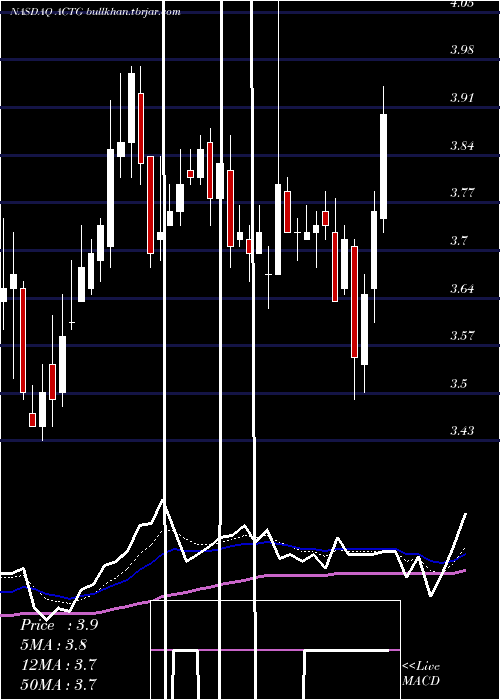Click the 3.77 price axis label
Screen dimensions: 500x700
coord(462,193)
